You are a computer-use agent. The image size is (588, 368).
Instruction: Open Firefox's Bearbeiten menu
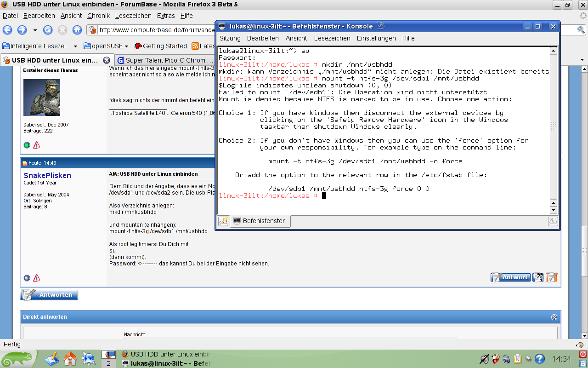[x=39, y=16]
